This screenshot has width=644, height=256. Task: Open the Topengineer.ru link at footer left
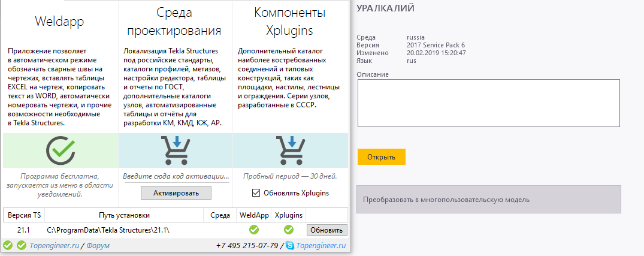coord(54,246)
